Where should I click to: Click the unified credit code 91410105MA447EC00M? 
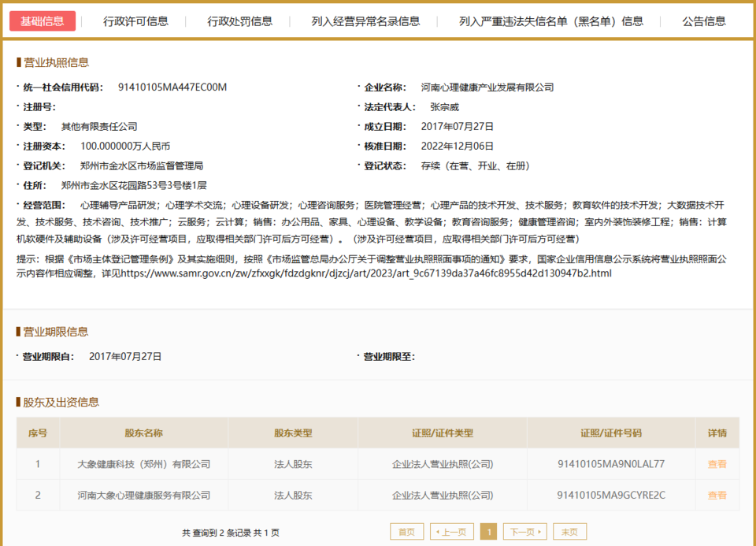point(172,87)
